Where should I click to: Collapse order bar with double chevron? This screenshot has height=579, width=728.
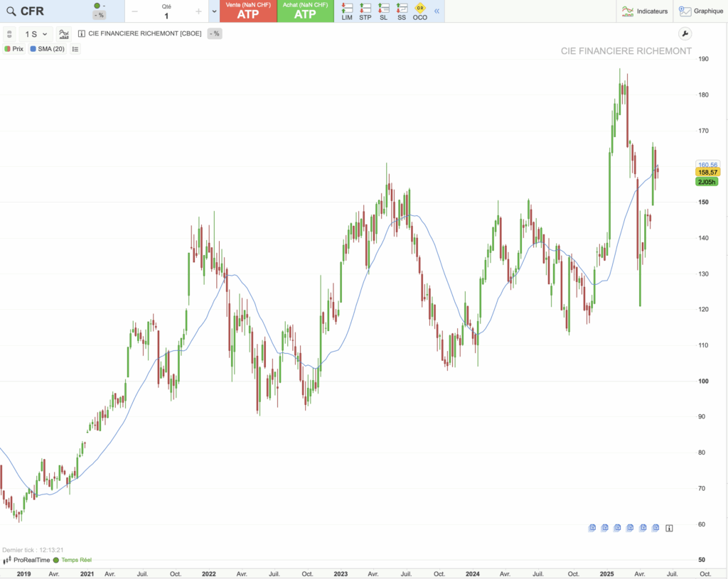[437, 11]
